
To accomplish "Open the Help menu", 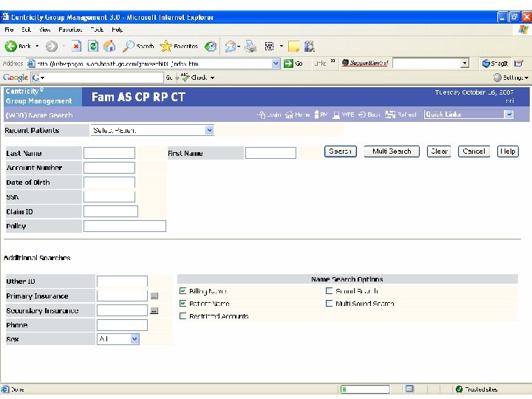I will pos(117,30).
